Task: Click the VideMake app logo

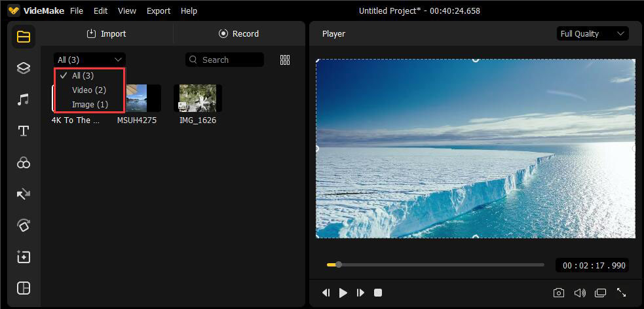Action: [14, 11]
